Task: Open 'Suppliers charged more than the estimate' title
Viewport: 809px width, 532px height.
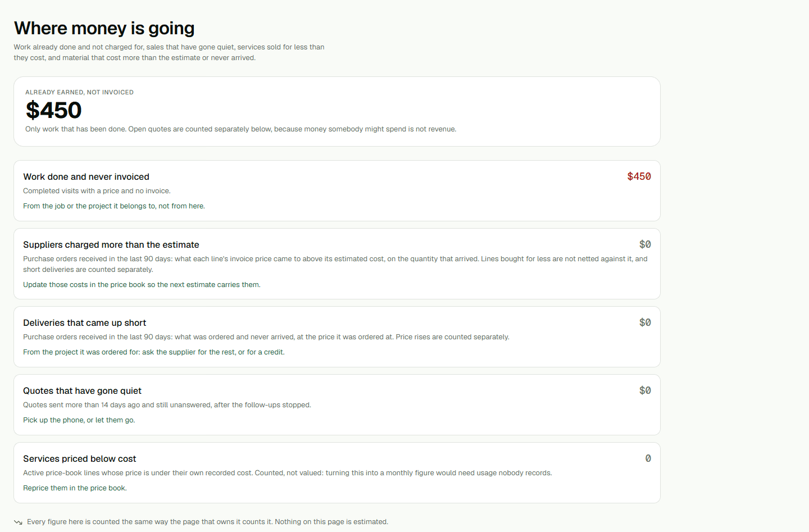Action: click(111, 244)
